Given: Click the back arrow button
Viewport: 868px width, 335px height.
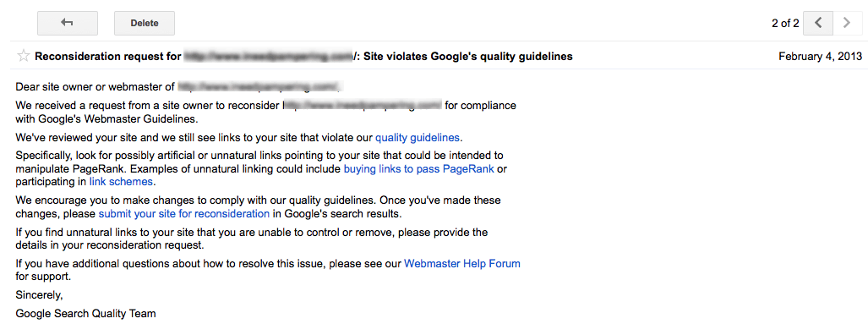Looking at the screenshot, I should click(x=68, y=23).
